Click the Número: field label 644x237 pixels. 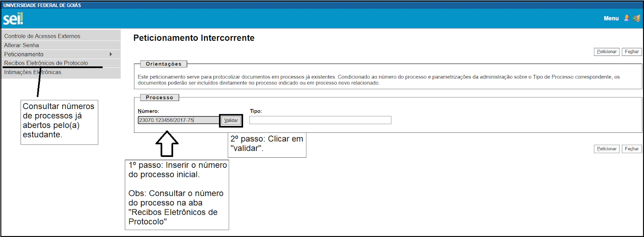[x=148, y=111]
